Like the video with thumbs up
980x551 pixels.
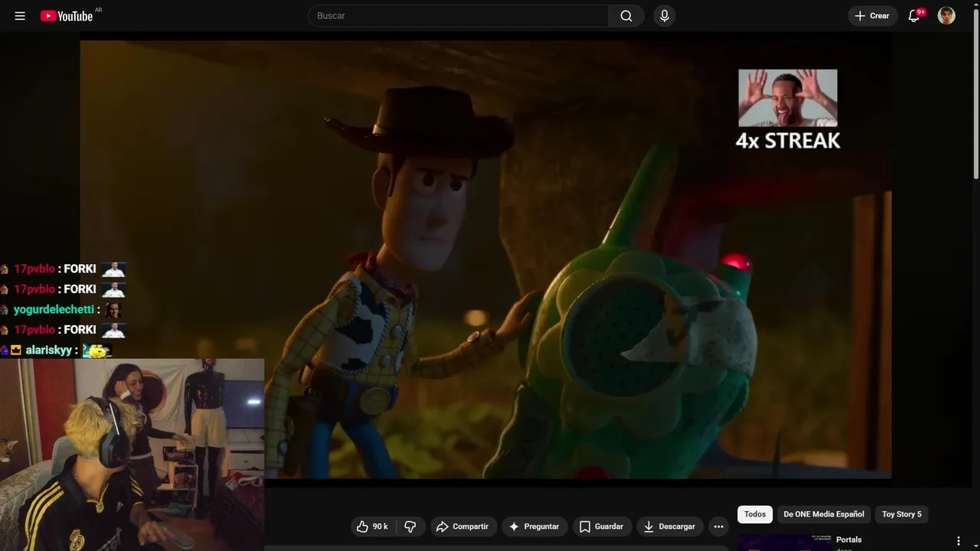[x=374, y=527]
